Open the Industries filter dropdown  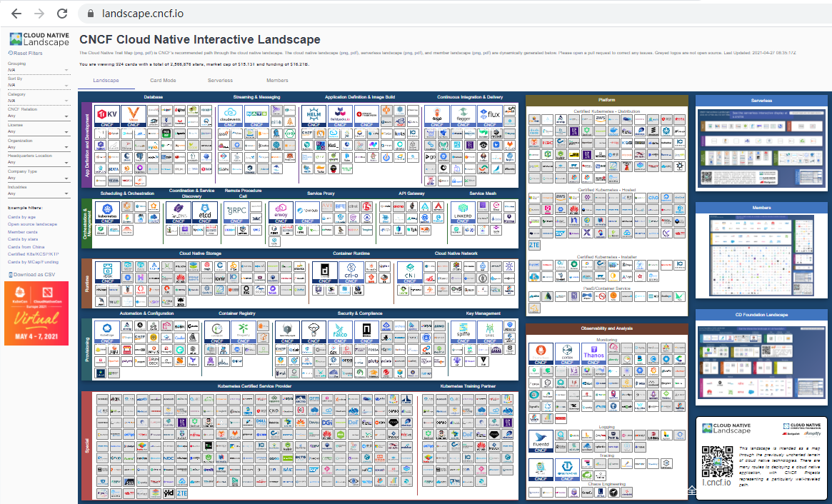click(38, 193)
